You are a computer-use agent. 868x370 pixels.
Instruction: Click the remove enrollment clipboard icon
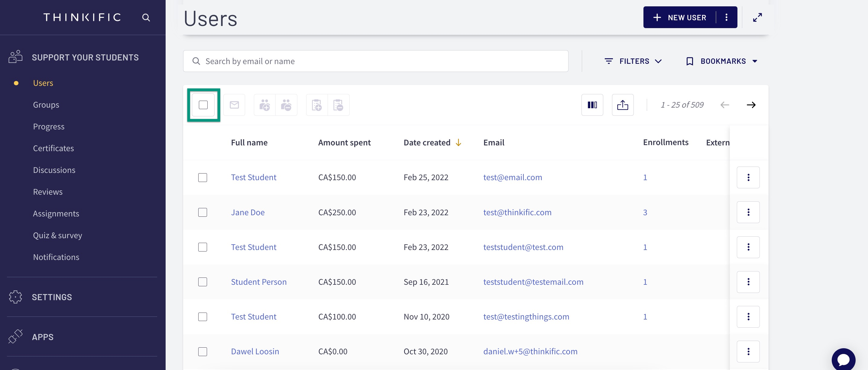(338, 105)
